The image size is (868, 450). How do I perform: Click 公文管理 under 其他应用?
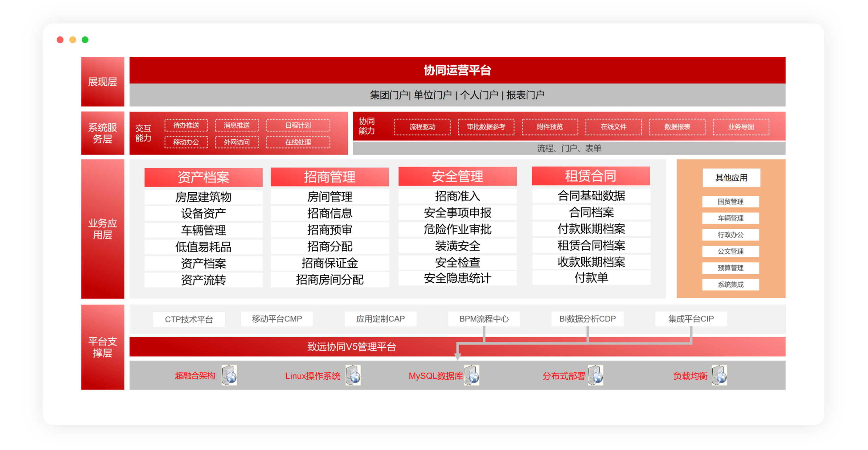(x=731, y=251)
